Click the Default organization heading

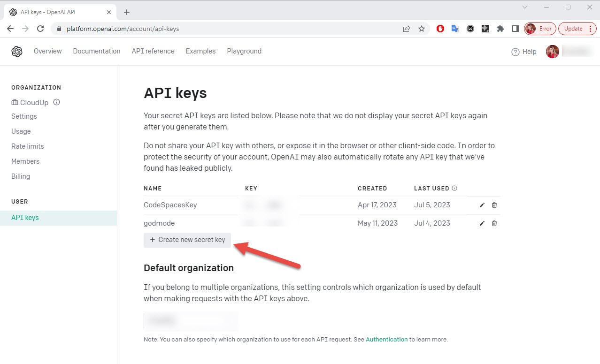point(189,268)
